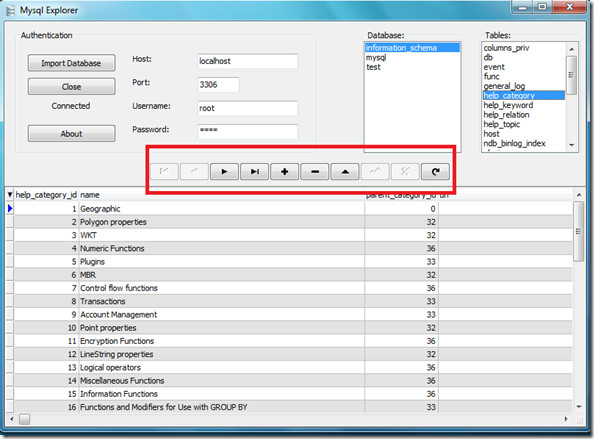Jump to last record in navigator
The height and width of the screenshot is (439, 594).
coord(255,172)
